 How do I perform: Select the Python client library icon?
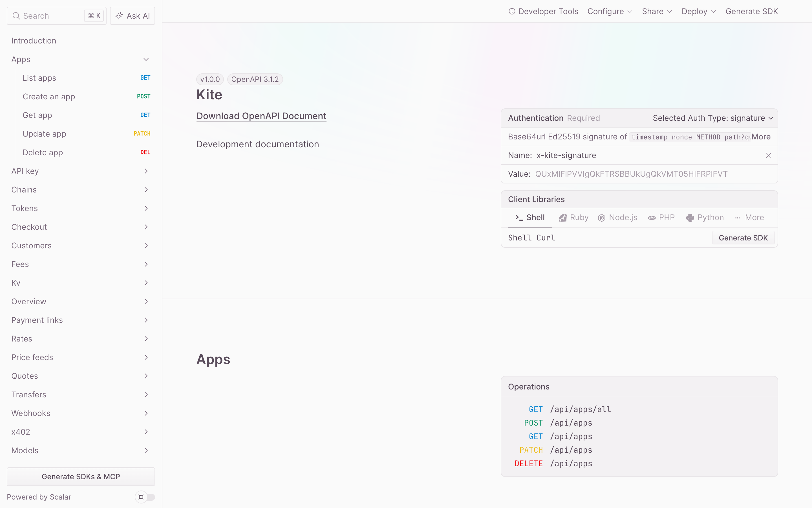click(690, 218)
